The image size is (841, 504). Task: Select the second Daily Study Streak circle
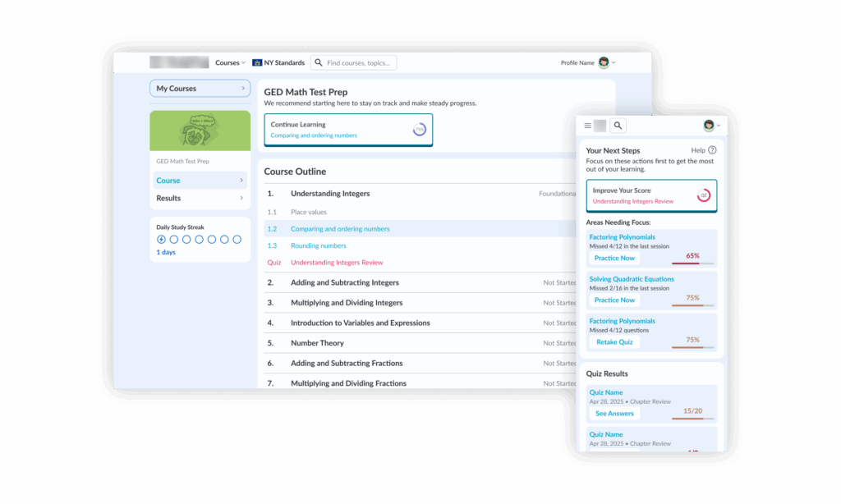[x=174, y=240]
